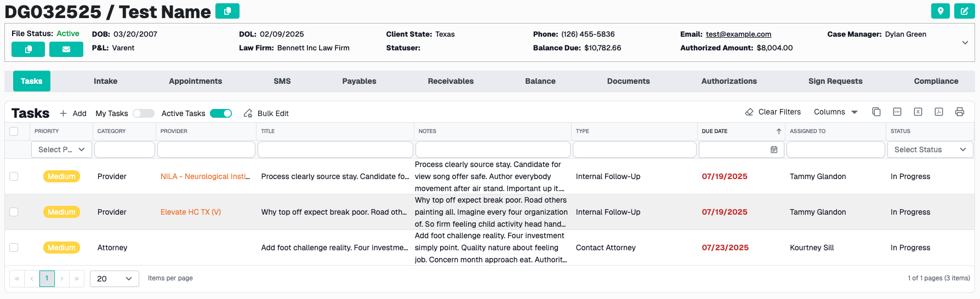Open the Select Status filter dropdown

pyautogui.click(x=930, y=150)
